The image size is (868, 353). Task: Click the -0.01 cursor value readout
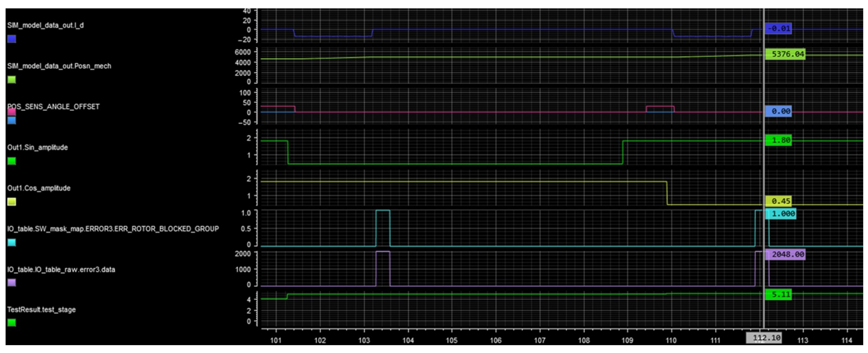(x=778, y=28)
